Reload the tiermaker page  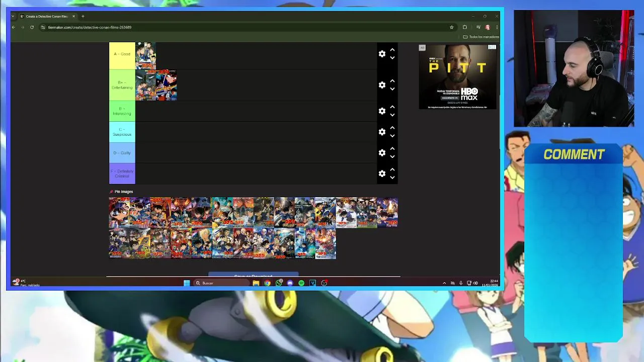coord(32,27)
